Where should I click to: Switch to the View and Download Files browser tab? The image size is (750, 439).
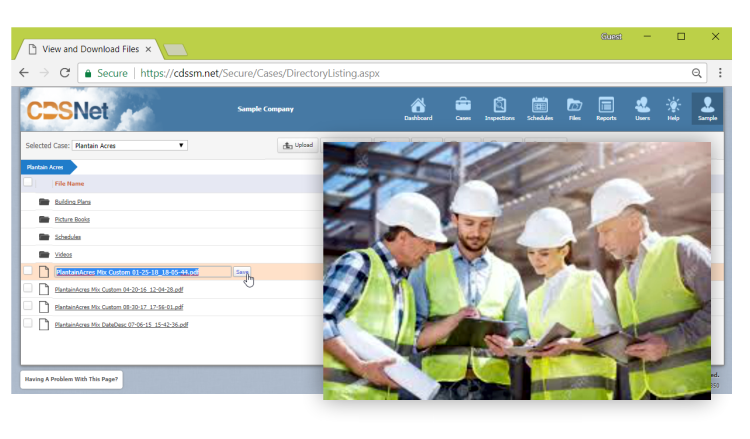pos(90,47)
